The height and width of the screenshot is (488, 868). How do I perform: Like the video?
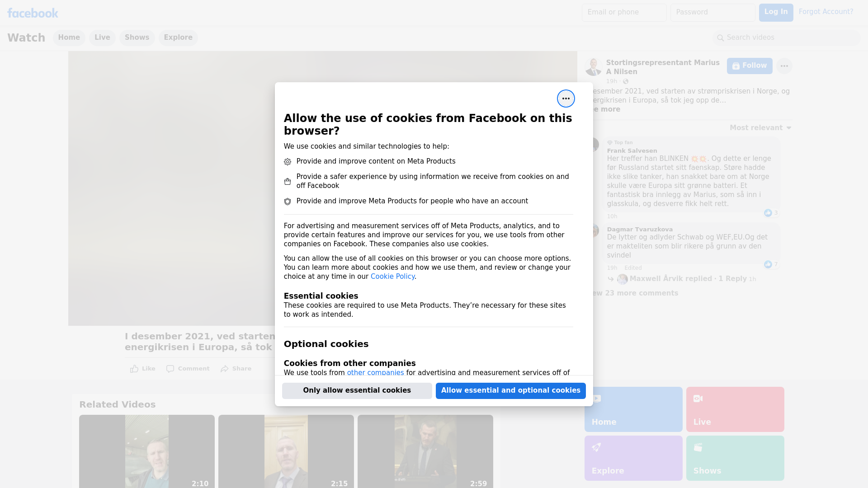pyautogui.click(x=142, y=369)
